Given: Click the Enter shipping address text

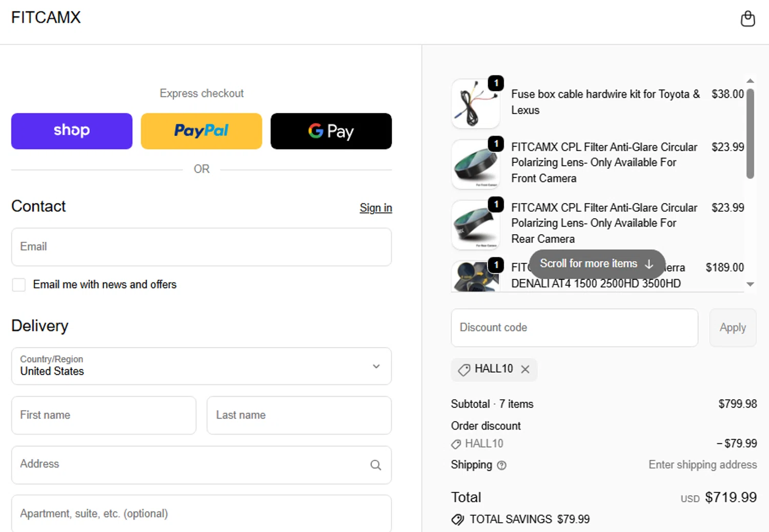Looking at the screenshot, I should [702, 465].
